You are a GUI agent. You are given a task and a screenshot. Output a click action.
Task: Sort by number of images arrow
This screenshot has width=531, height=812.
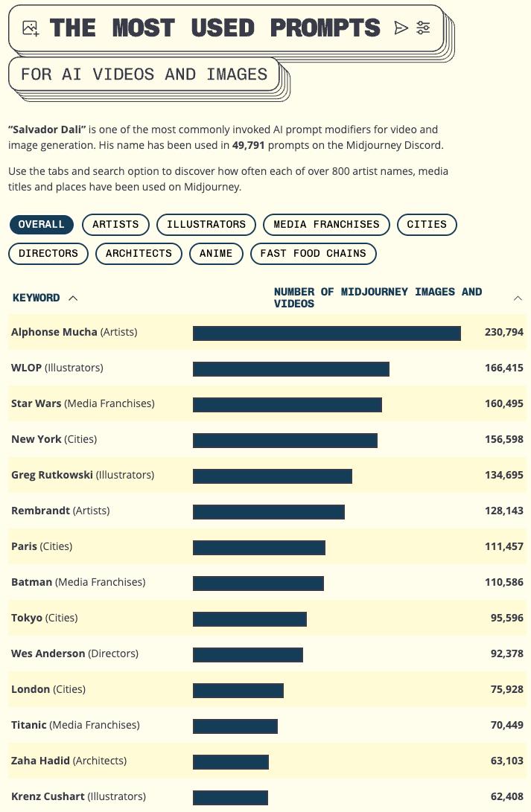click(518, 298)
